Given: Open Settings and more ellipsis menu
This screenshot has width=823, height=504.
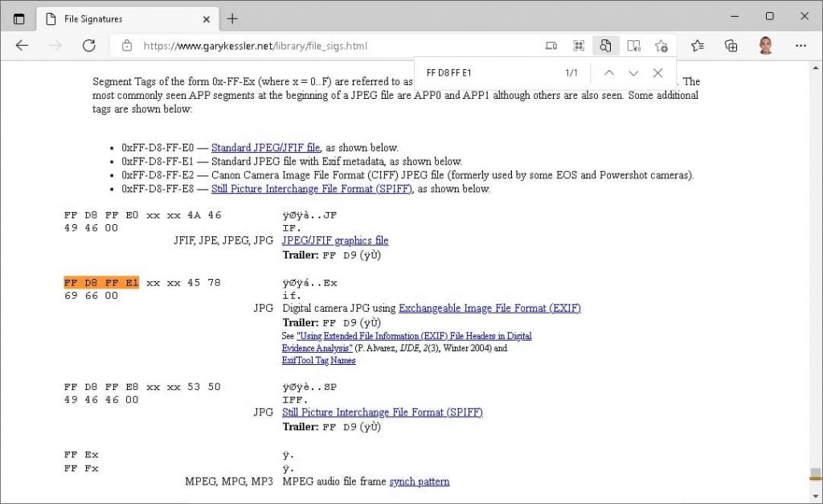Looking at the screenshot, I should pyautogui.click(x=800, y=46).
